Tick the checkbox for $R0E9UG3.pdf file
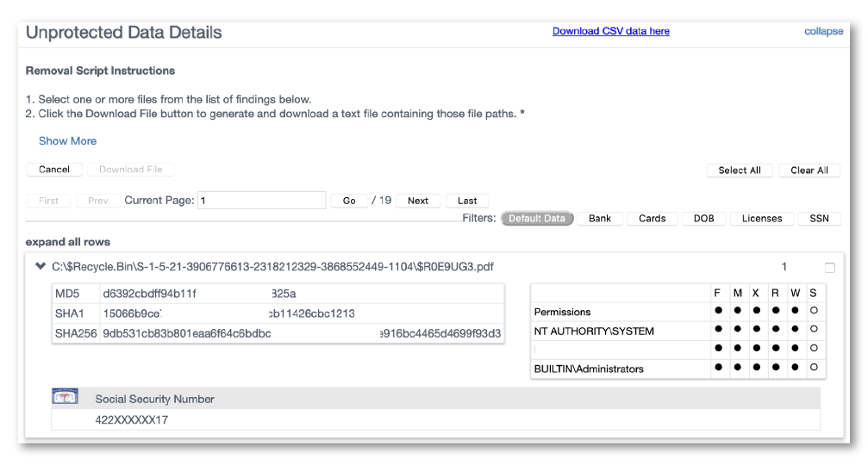868x465 pixels. click(x=829, y=268)
